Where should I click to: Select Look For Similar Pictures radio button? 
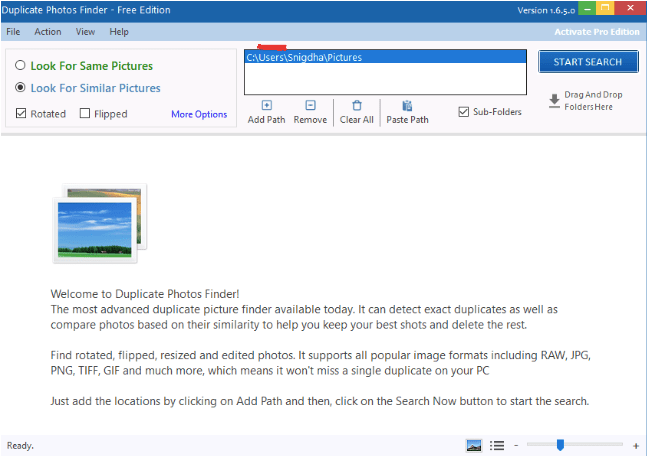20,87
